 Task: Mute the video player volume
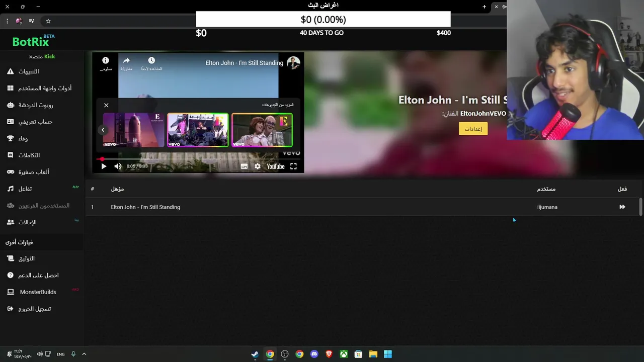tap(118, 166)
